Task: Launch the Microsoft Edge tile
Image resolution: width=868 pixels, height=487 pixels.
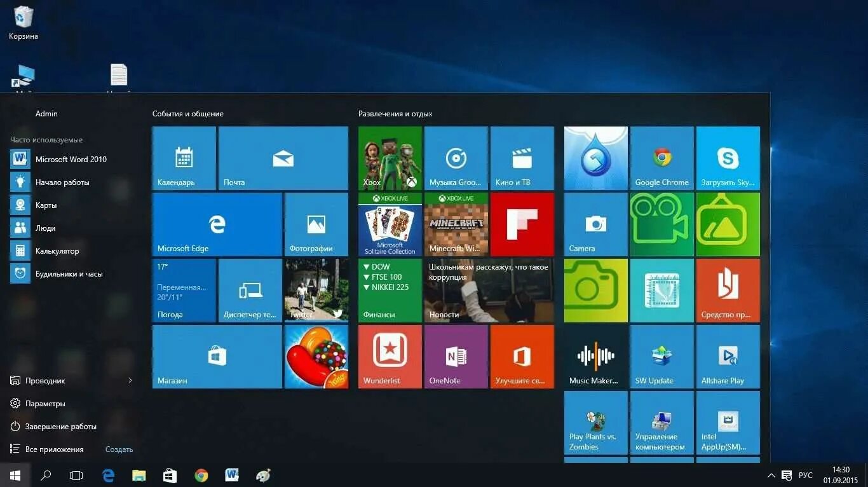Action: 217,224
